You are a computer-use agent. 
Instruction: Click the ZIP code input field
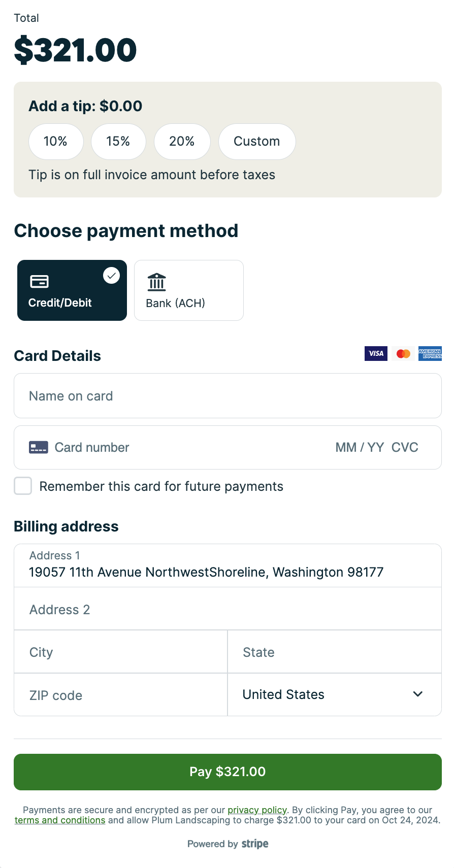pyautogui.click(x=120, y=695)
